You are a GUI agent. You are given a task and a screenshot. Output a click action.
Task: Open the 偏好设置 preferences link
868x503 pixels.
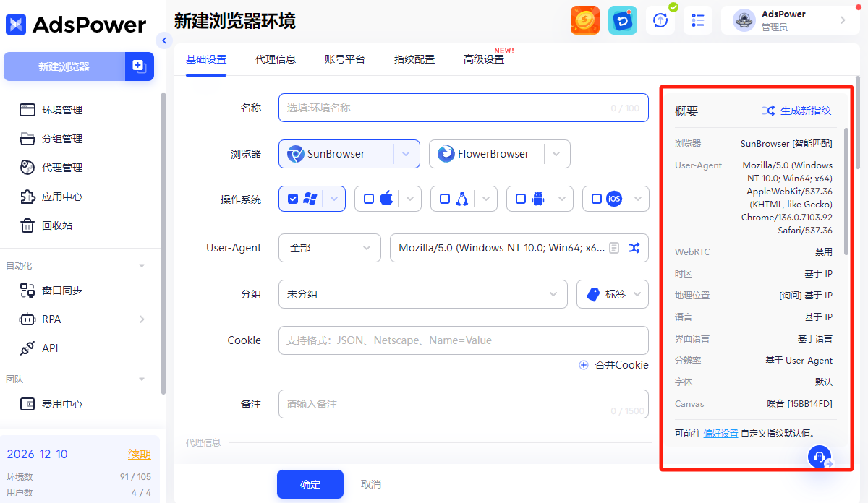[x=720, y=433]
